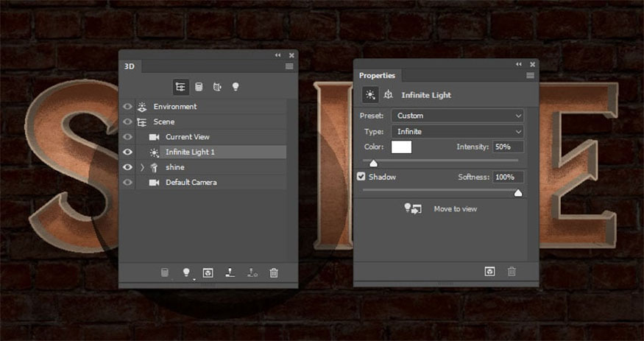Select Default Camera in 3D panel

191,182
